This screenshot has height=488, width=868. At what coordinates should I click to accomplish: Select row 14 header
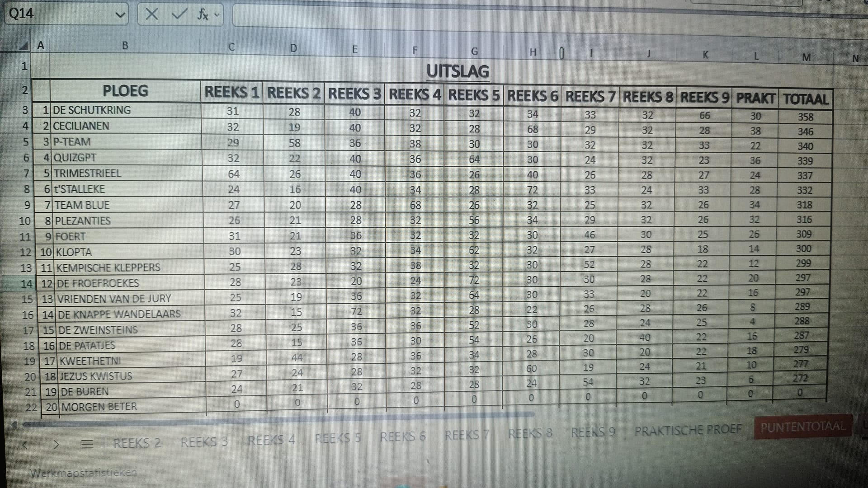pos(26,283)
